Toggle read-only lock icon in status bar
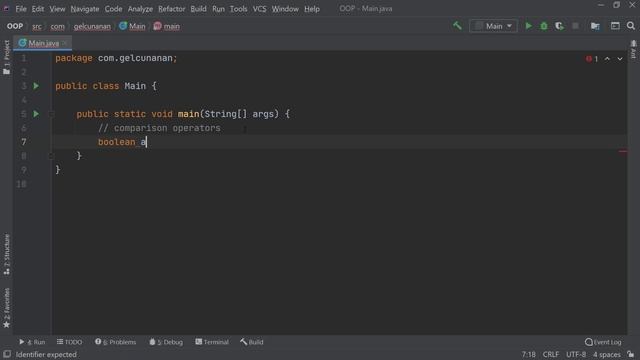This screenshot has width=640, height=360. point(631,354)
